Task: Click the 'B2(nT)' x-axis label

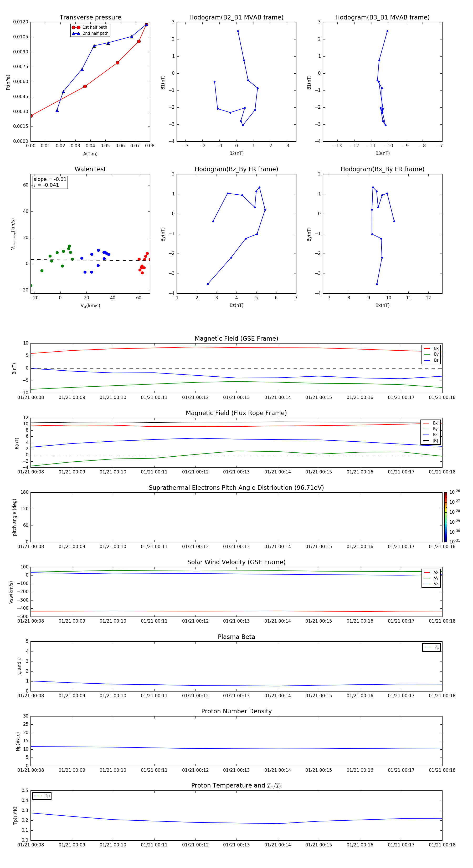Action: (x=236, y=153)
